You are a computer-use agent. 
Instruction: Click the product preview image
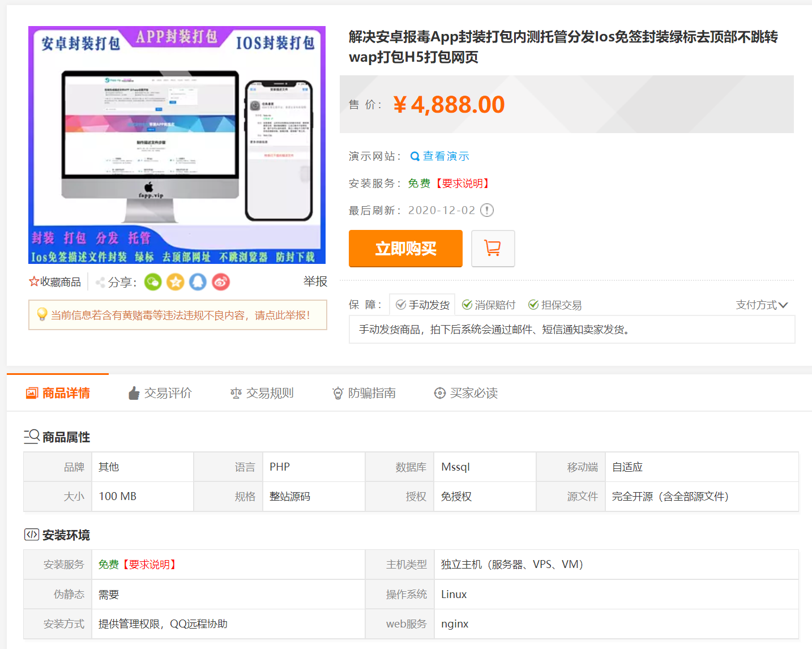pyautogui.click(x=177, y=144)
